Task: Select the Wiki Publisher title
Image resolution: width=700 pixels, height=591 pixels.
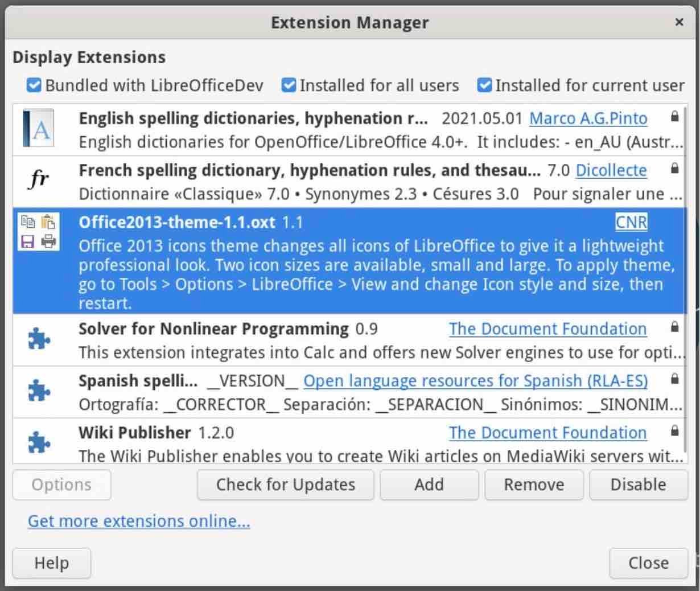Action: [135, 433]
